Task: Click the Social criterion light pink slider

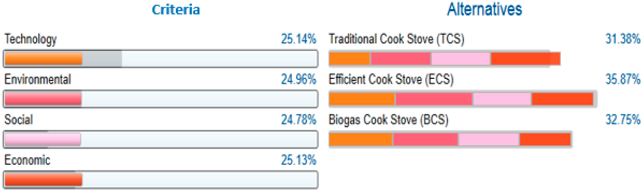Action: coord(43,139)
